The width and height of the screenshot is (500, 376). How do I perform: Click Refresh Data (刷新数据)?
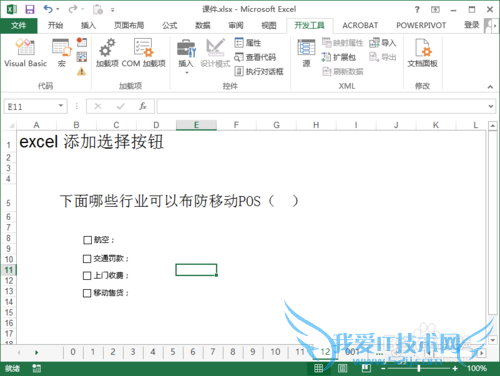pyautogui.click(x=342, y=71)
